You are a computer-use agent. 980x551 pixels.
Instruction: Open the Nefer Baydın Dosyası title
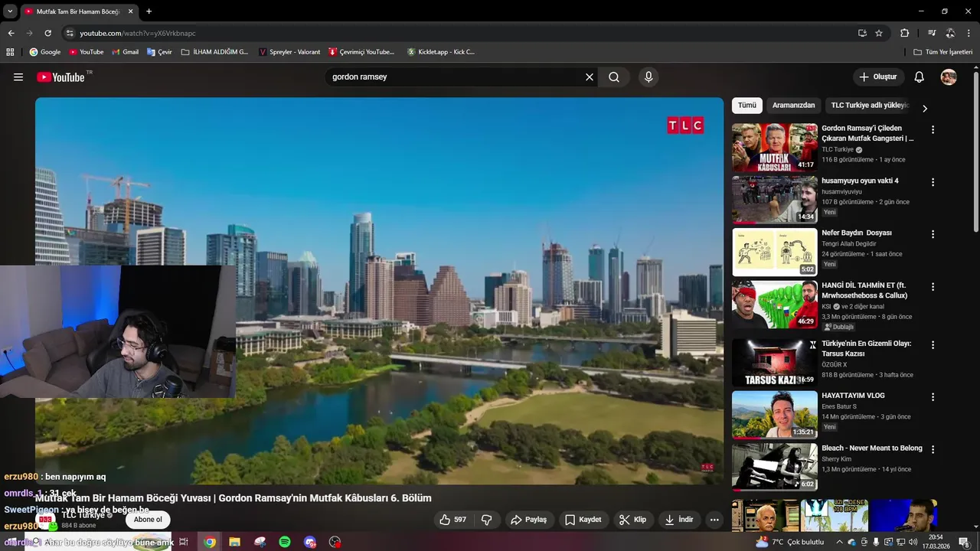pyautogui.click(x=857, y=233)
